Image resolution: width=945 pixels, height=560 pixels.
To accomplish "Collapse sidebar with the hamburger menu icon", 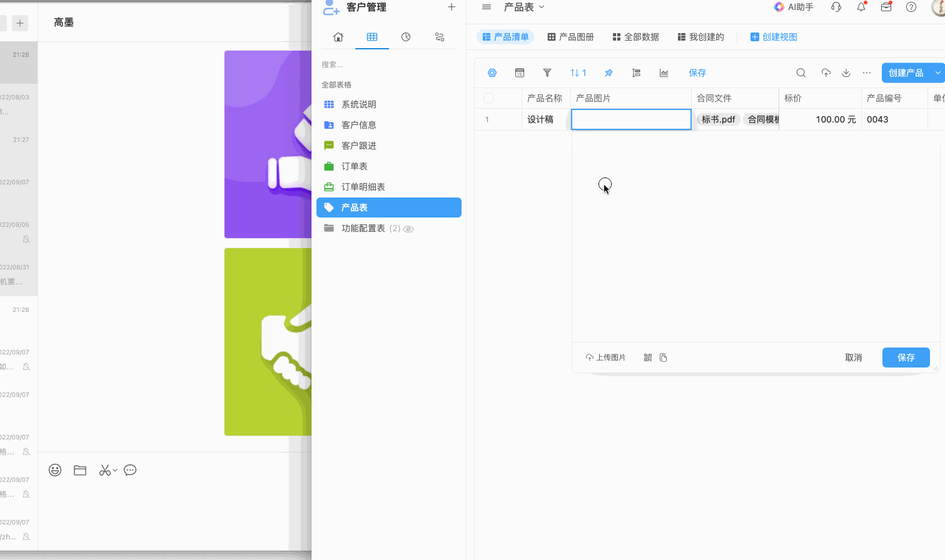I will [x=487, y=7].
